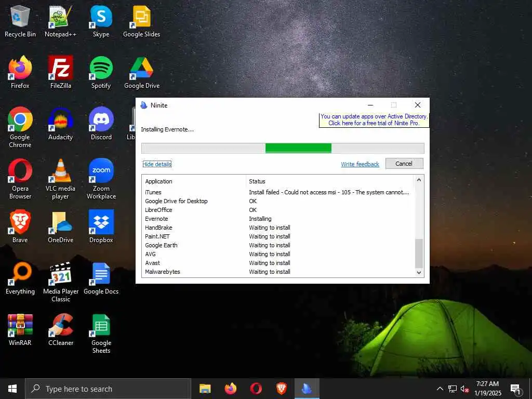Image resolution: width=532 pixels, height=399 pixels.
Task: Open the notification center icon
Action: tap(516, 389)
